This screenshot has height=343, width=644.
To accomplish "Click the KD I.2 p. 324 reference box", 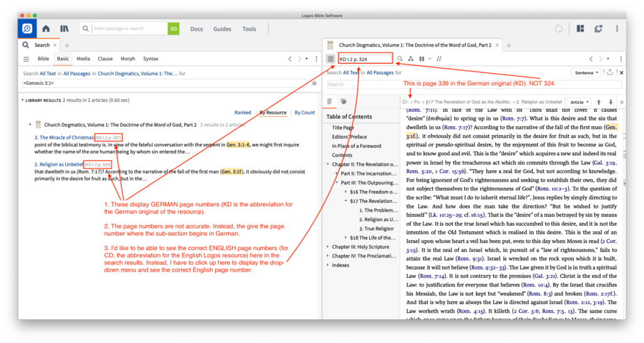I will (x=365, y=59).
